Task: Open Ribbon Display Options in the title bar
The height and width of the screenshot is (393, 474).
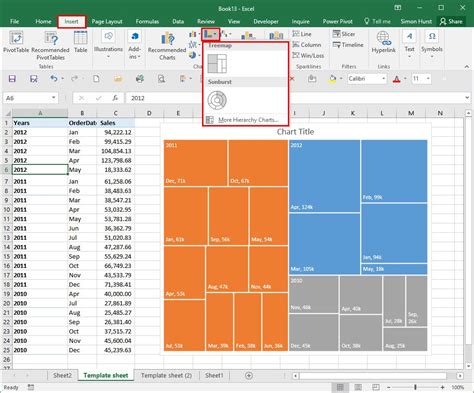Action: 397,8
